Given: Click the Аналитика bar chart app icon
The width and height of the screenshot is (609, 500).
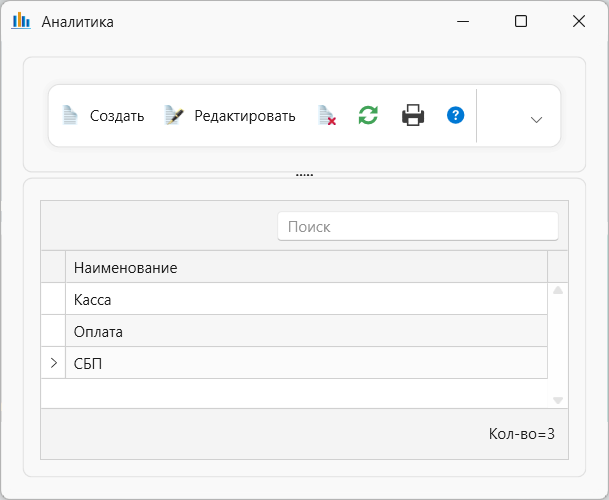Looking at the screenshot, I should tap(21, 21).
